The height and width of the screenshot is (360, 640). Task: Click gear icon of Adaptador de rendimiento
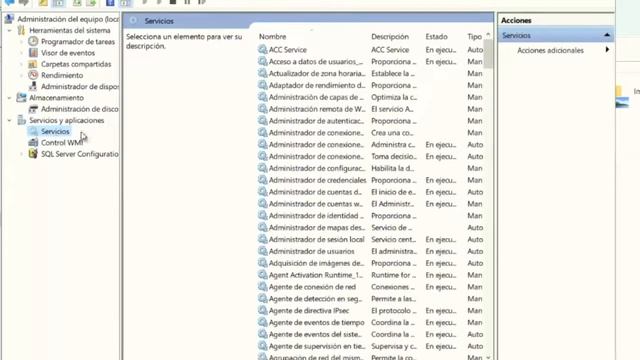pos(262,85)
